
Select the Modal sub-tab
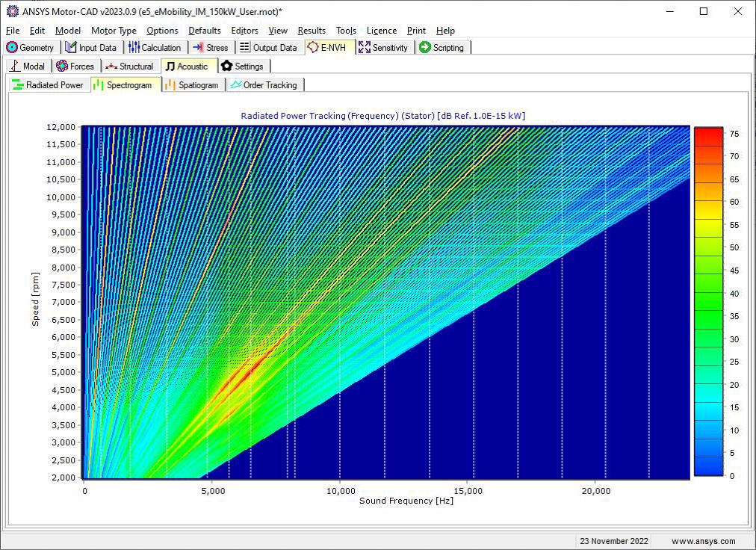[x=28, y=66]
